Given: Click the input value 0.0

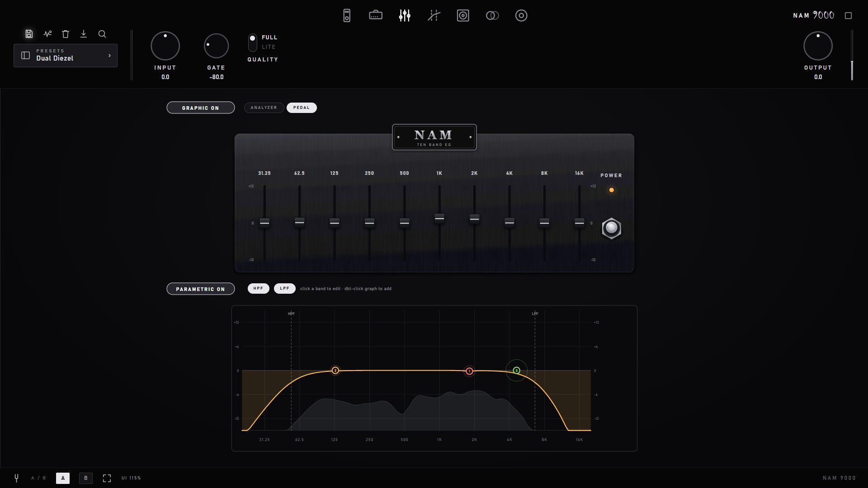Looking at the screenshot, I should click(x=165, y=77).
